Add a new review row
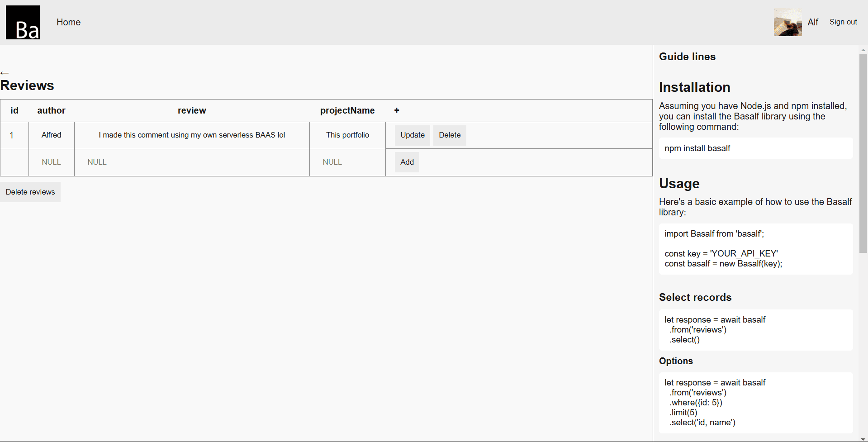The width and height of the screenshot is (868, 442). (x=406, y=162)
